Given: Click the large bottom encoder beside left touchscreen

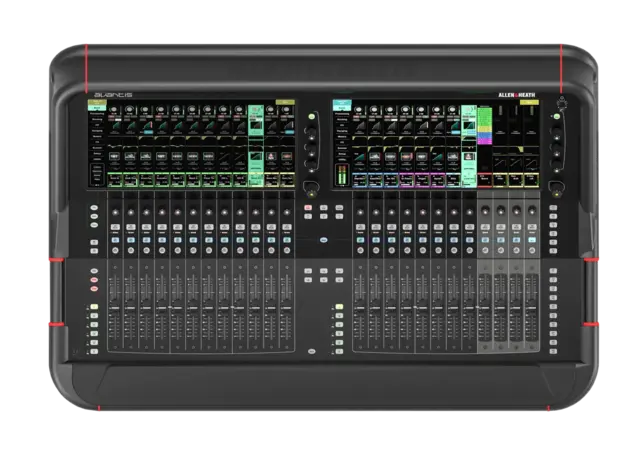Looking at the screenshot, I should tap(311, 187).
